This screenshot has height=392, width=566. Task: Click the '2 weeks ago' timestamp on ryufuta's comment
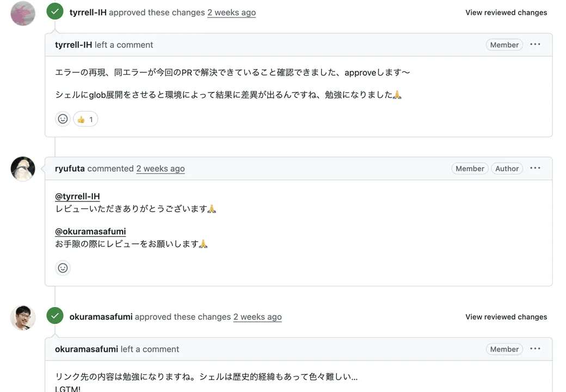160,169
